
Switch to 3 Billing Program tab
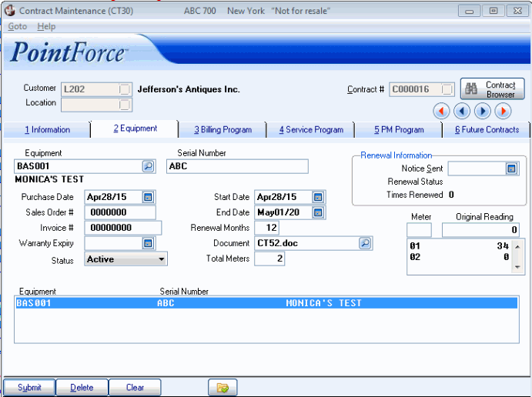(x=223, y=130)
